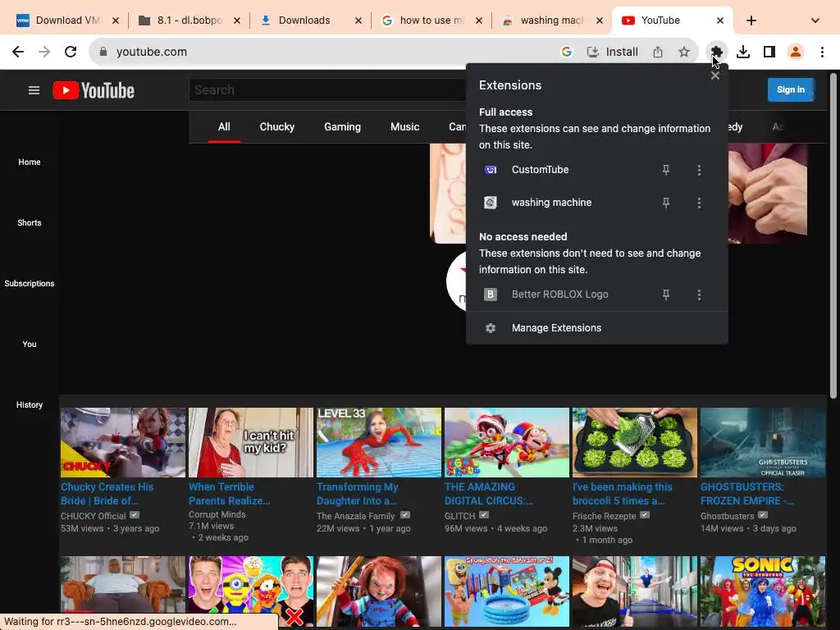Pin the Better ROBLOX Logo extension
840x630 pixels.
tap(666, 294)
